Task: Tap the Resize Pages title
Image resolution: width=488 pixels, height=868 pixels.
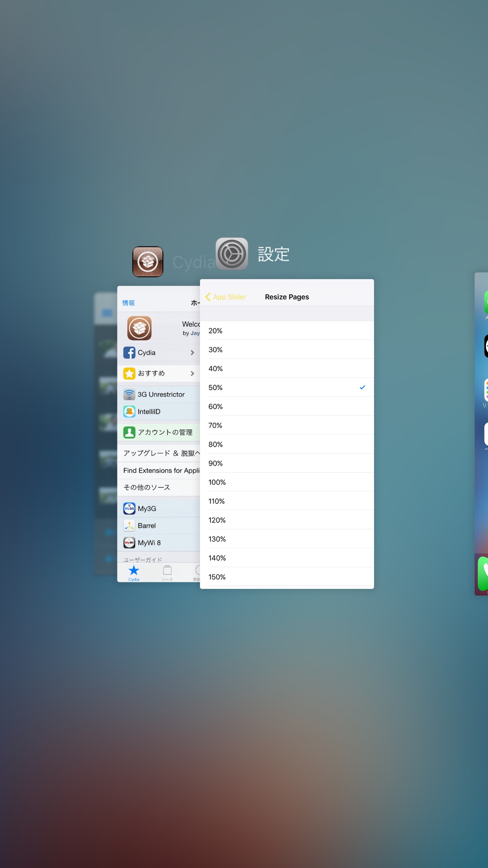Action: click(287, 297)
